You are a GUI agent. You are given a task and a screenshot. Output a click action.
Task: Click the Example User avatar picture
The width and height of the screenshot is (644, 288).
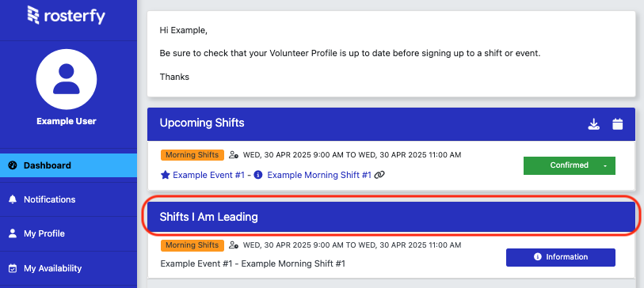click(x=67, y=79)
